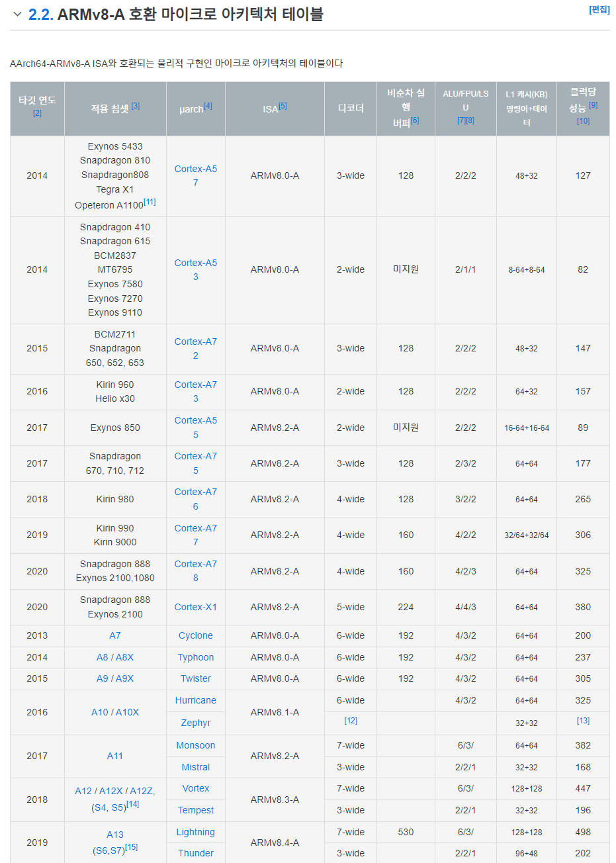Image resolution: width=616 pixels, height=863 pixels.
Task: Select the 디코더 column header
Action: pyautogui.click(x=351, y=109)
